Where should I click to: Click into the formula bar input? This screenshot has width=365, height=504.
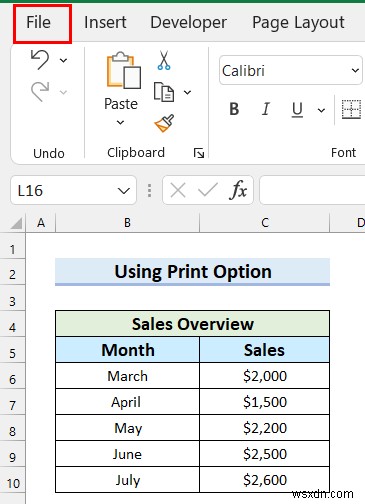(312, 190)
